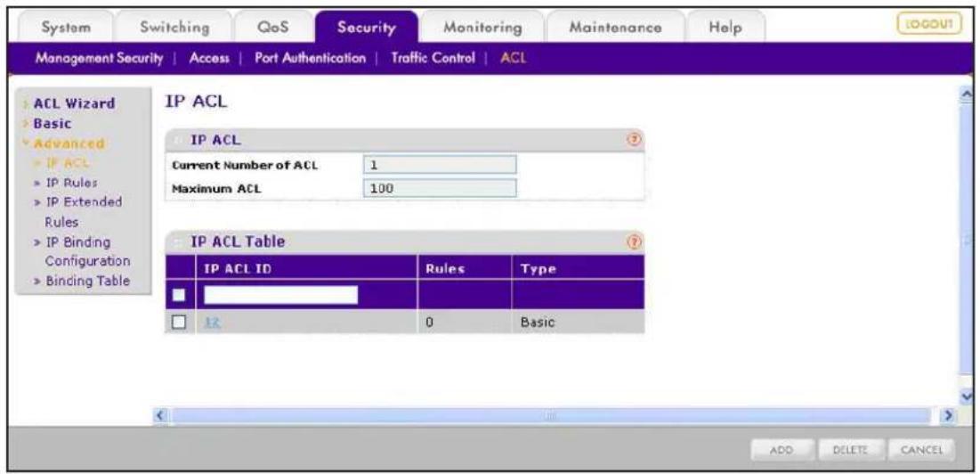980x474 pixels.
Task: Click the horizontal scrollbar thumb
Action: 550,414
